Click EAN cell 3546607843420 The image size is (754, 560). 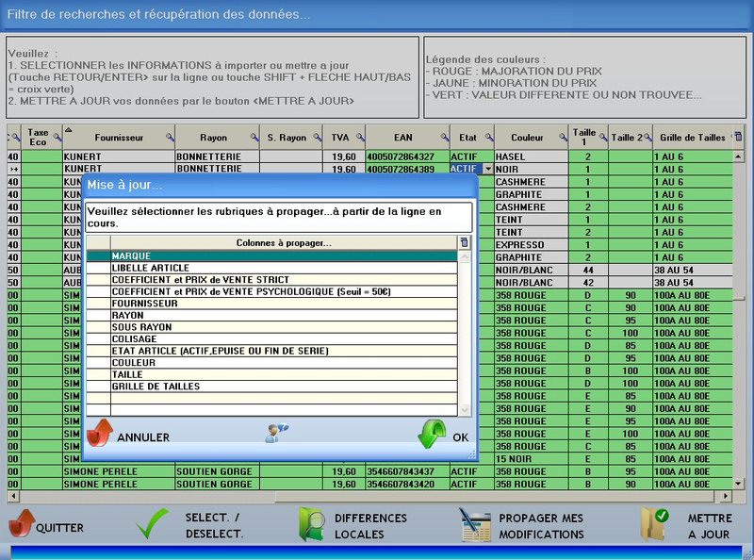tap(408, 484)
